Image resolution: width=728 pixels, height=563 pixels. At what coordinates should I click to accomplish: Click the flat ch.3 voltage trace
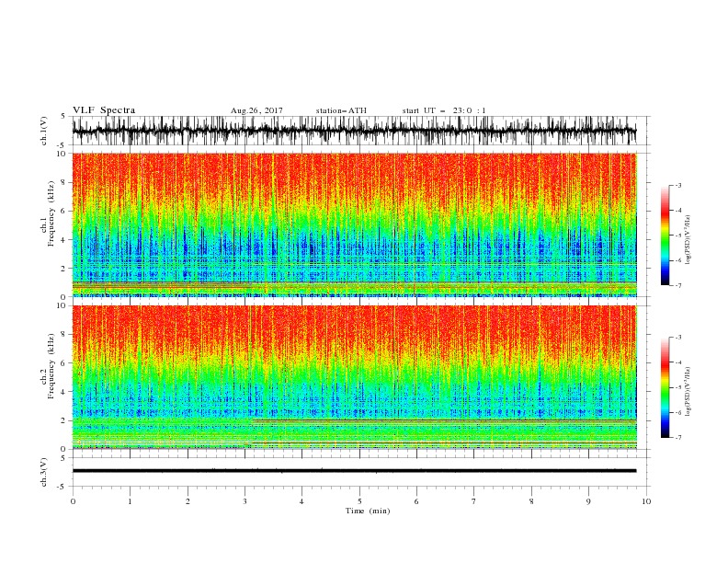(354, 471)
